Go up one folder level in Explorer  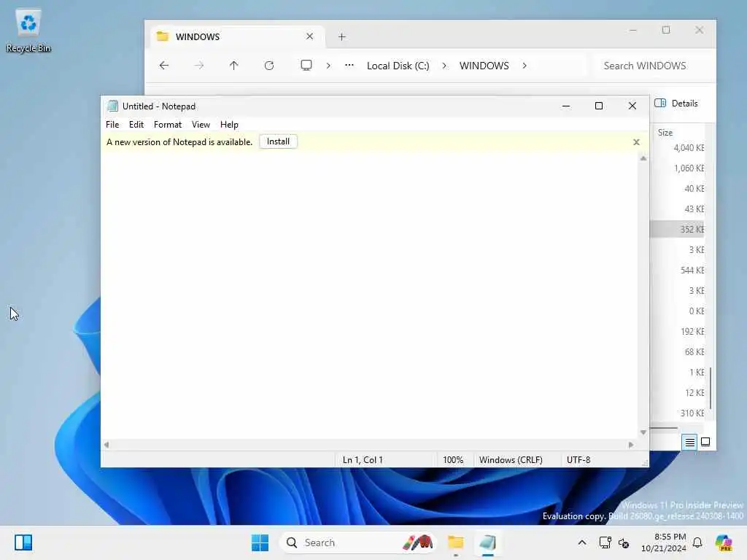[233, 65]
